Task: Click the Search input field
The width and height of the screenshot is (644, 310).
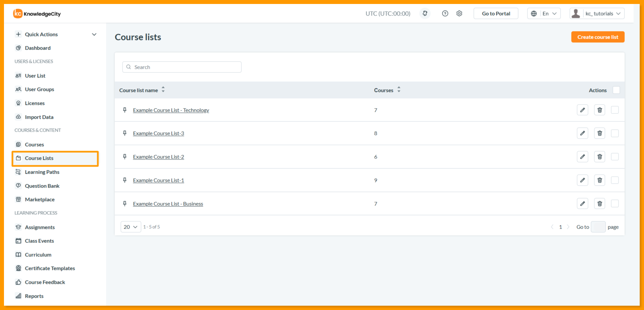Action: click(x=182, y=67)
